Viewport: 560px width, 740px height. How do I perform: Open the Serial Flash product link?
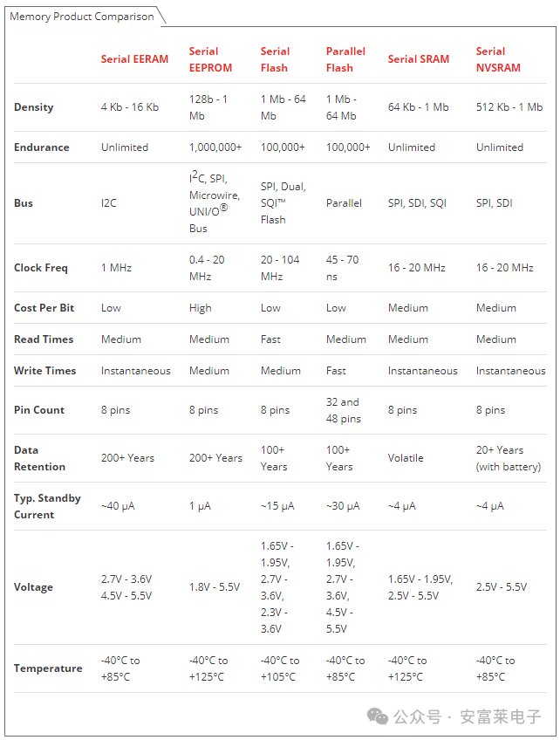point(275,59)
